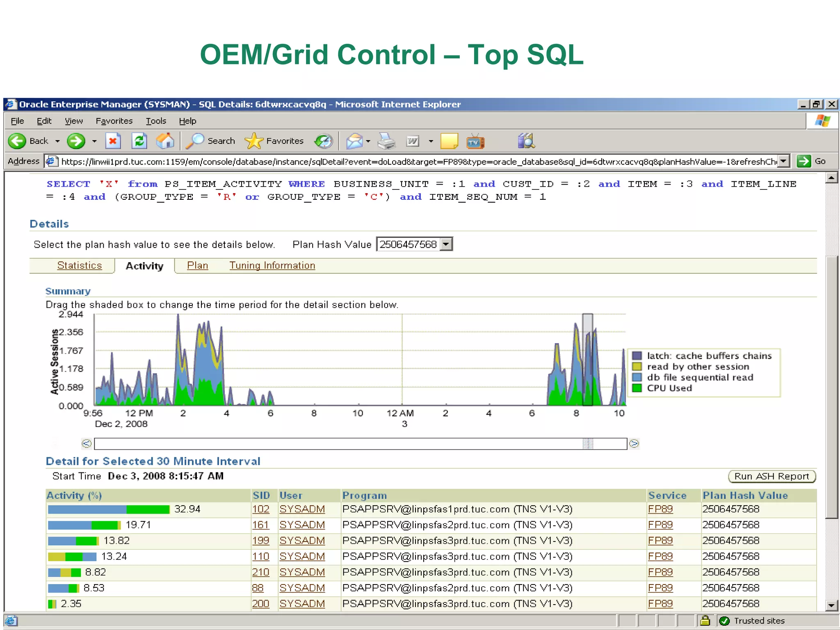This screenshot has width=840, height=630.
Task: Shift chart time range right arrow
Action: (634, 443)
